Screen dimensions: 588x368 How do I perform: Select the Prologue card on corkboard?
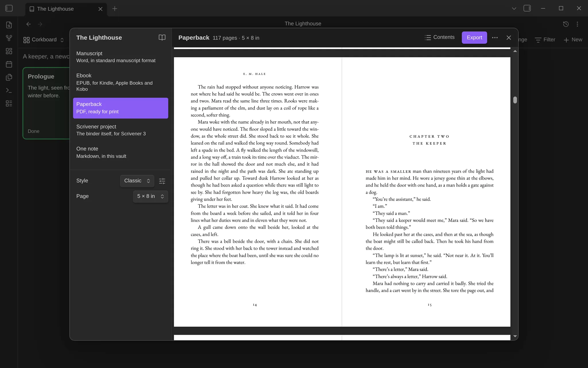pyautogui.click(x=46, y=103)
